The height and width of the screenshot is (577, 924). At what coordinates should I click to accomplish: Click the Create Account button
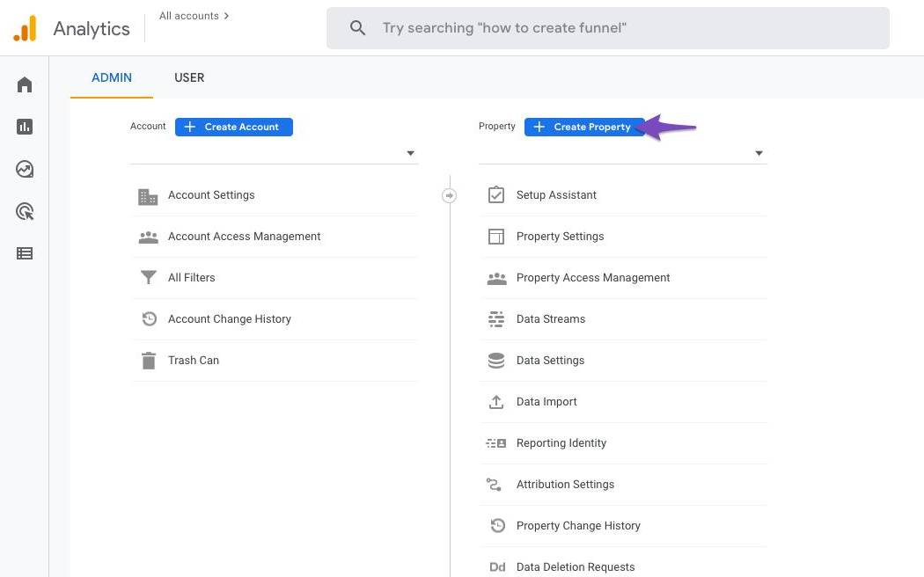pos(233,127)
